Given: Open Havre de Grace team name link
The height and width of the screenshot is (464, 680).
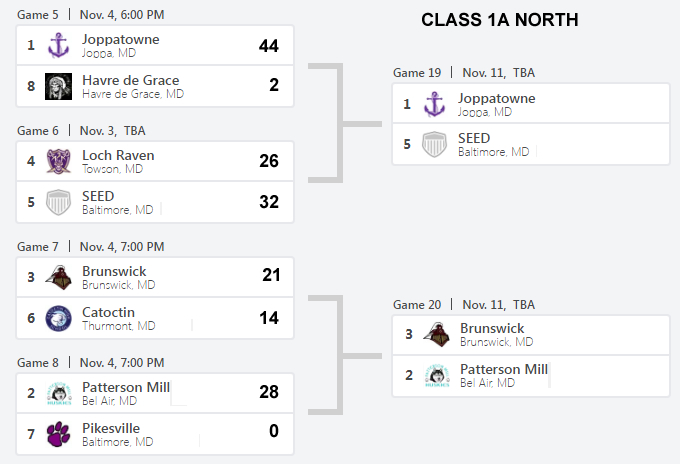Looking at the screenshot, I should click(x=130, y=80).
